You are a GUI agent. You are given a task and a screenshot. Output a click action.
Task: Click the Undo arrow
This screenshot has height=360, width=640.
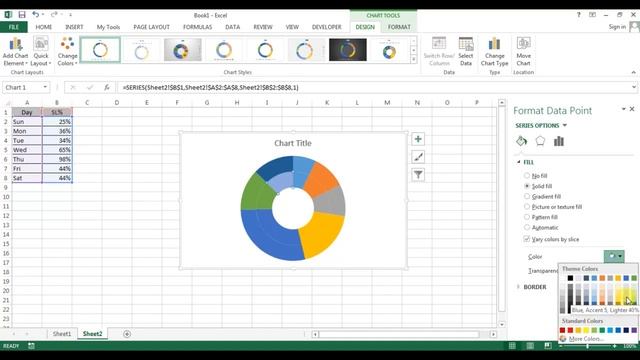pos(36,15)
